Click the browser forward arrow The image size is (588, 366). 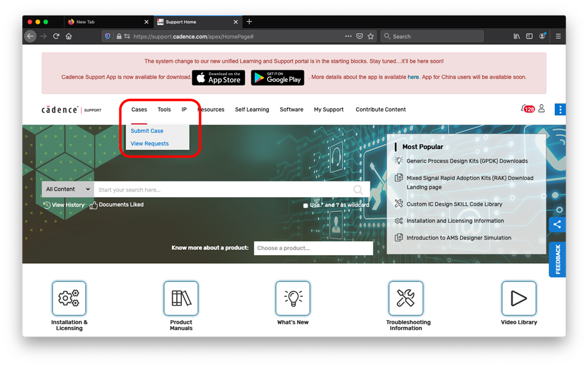click(43, 36)
